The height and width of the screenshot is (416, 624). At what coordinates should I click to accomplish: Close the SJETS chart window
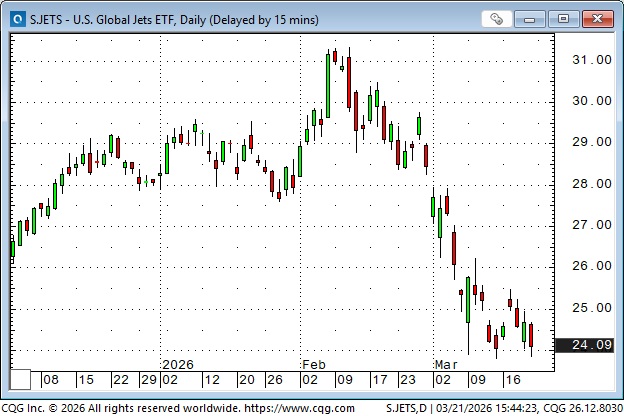(x=598, y=18)
